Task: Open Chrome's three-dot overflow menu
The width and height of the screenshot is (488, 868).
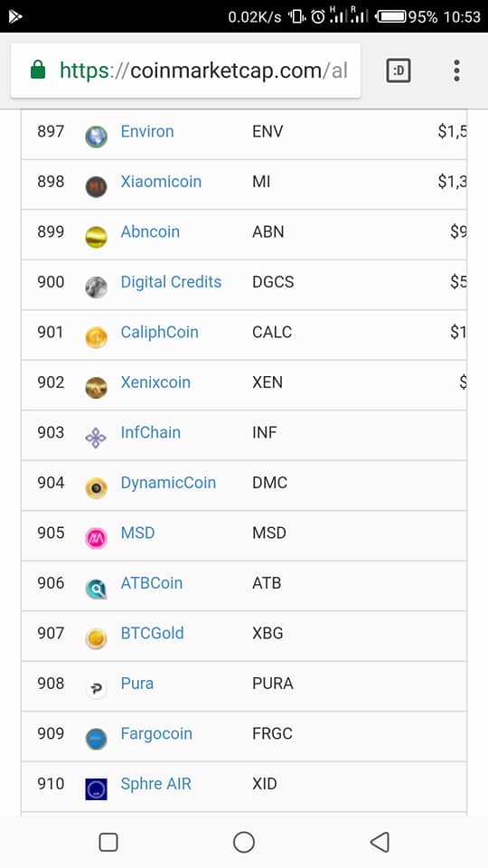Action: 456,71
